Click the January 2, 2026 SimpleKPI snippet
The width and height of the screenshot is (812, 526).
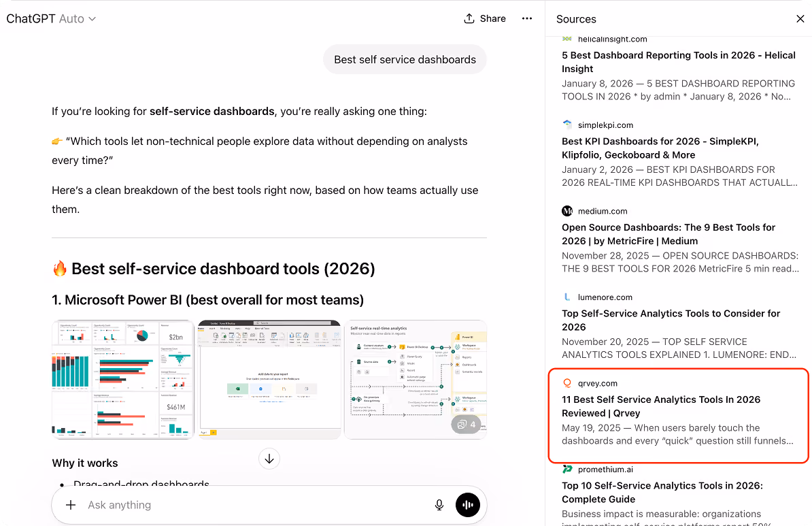(x=679, y=176)
